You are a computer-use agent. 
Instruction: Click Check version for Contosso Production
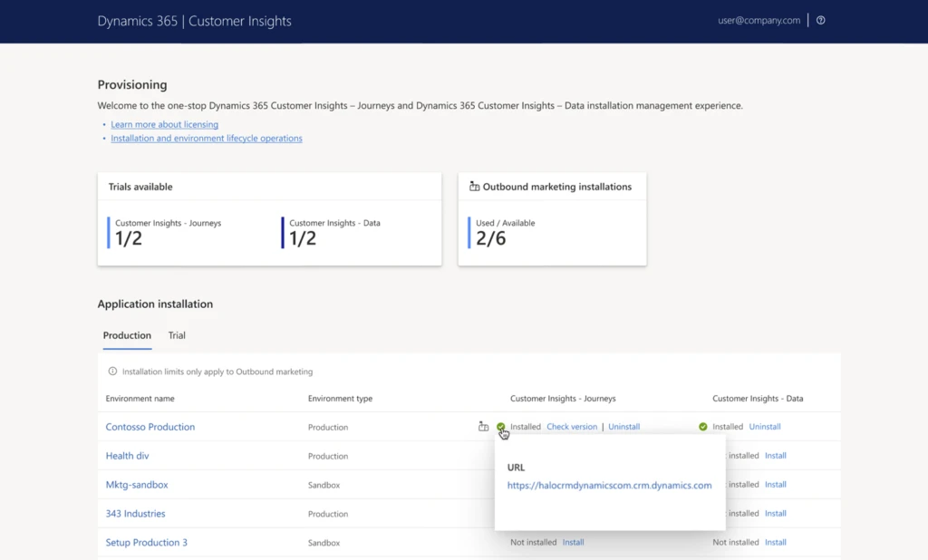pyautogui.click(x=572, y=427)
